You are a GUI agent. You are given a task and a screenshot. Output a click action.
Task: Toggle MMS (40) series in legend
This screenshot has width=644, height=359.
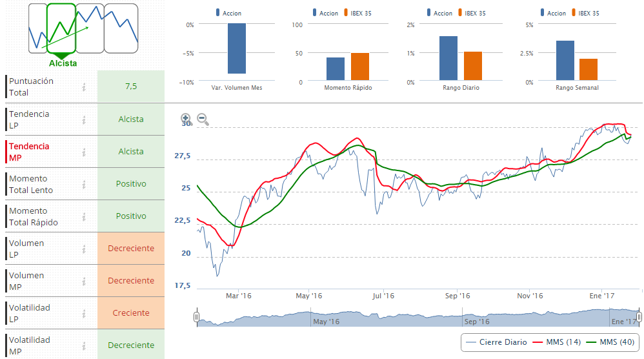point(610,342)
